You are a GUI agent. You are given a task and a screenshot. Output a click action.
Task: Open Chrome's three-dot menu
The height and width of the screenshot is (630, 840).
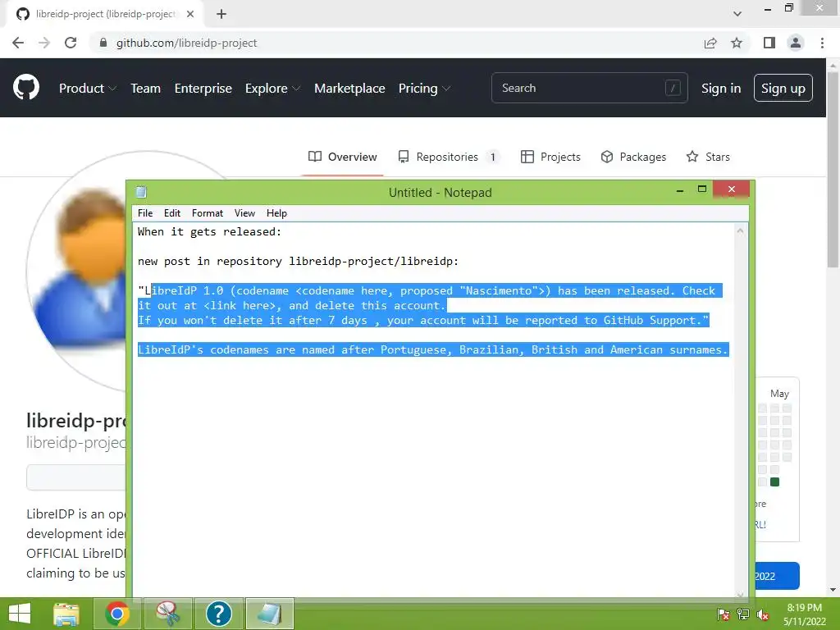[x=822, y=43]
